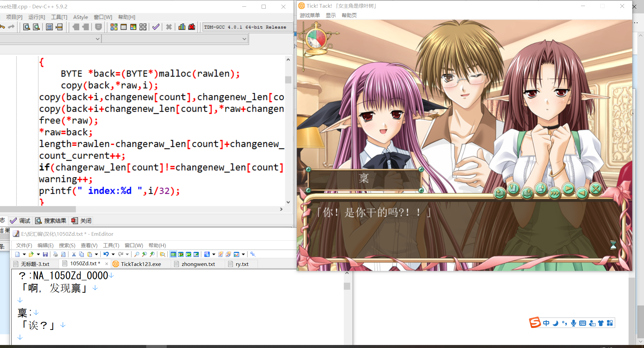
Task: Click the copy icon in EmEditor
Action: [x=82, y=255]
